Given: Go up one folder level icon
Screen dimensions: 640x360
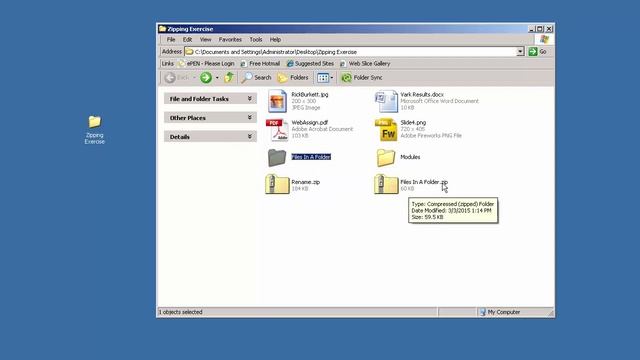Looking at the screenshot, I should click(x=229, y=78).
